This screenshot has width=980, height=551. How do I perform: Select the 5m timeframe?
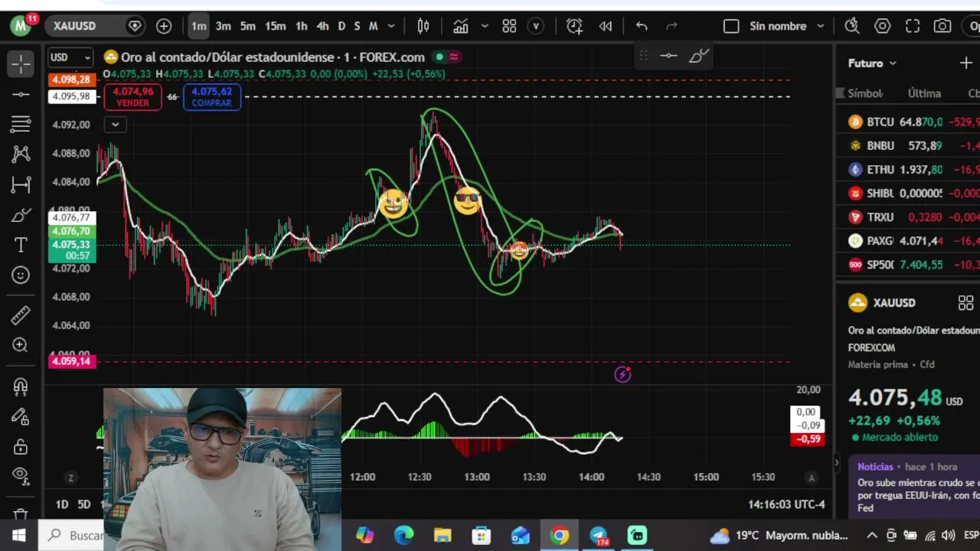[x=248, y=26]
